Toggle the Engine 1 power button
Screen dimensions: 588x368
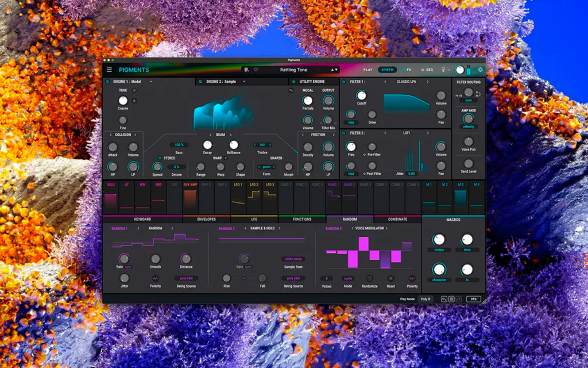(107, 82)
